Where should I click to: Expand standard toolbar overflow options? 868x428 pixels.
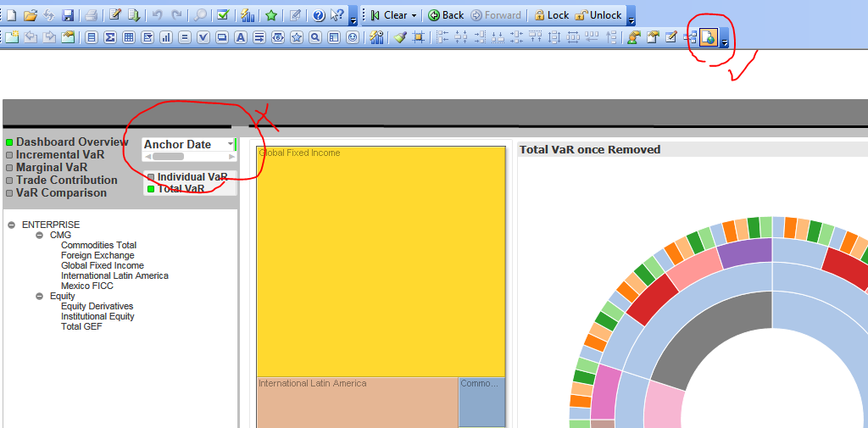click(x=353, y=15)
